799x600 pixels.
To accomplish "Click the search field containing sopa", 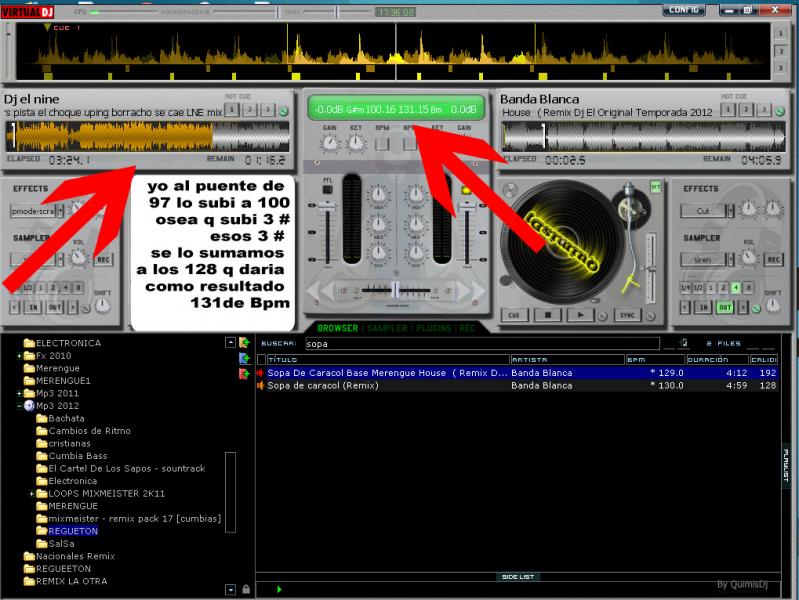I will point(482,344).
